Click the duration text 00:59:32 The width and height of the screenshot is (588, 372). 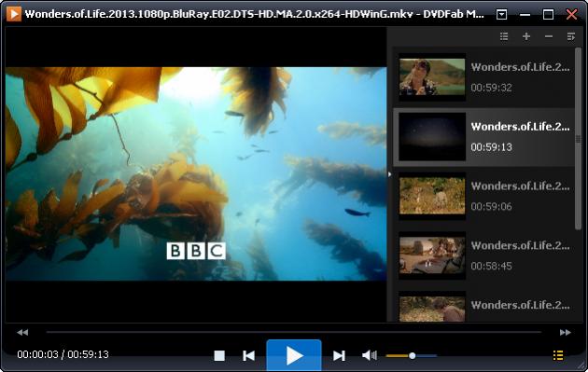click(491, 88)
